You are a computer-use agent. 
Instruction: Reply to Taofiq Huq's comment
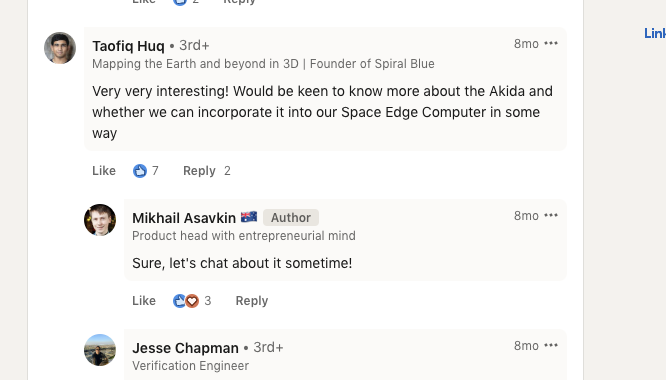coord(199,171)
